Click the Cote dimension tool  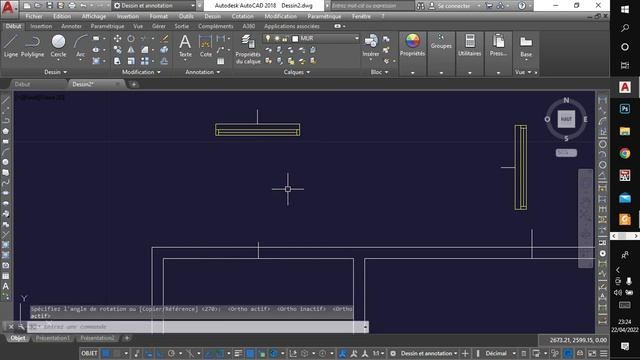coord(205,46)
